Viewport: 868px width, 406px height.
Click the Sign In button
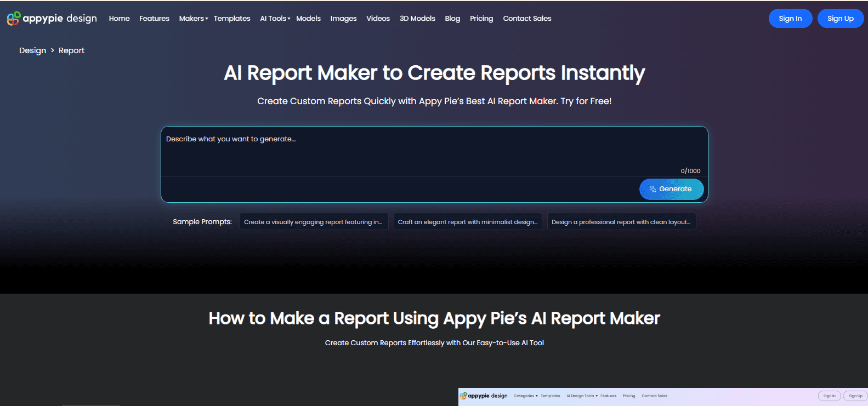coord(790,19)
